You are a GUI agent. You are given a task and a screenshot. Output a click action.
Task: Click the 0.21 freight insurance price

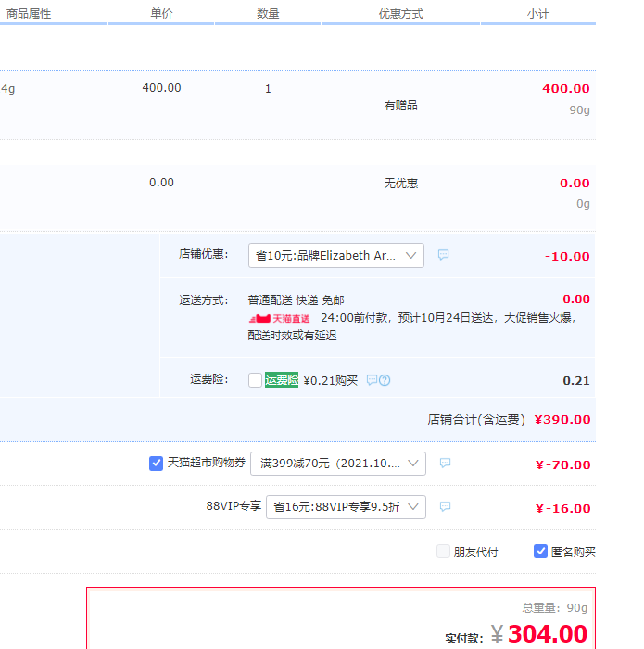576,381
